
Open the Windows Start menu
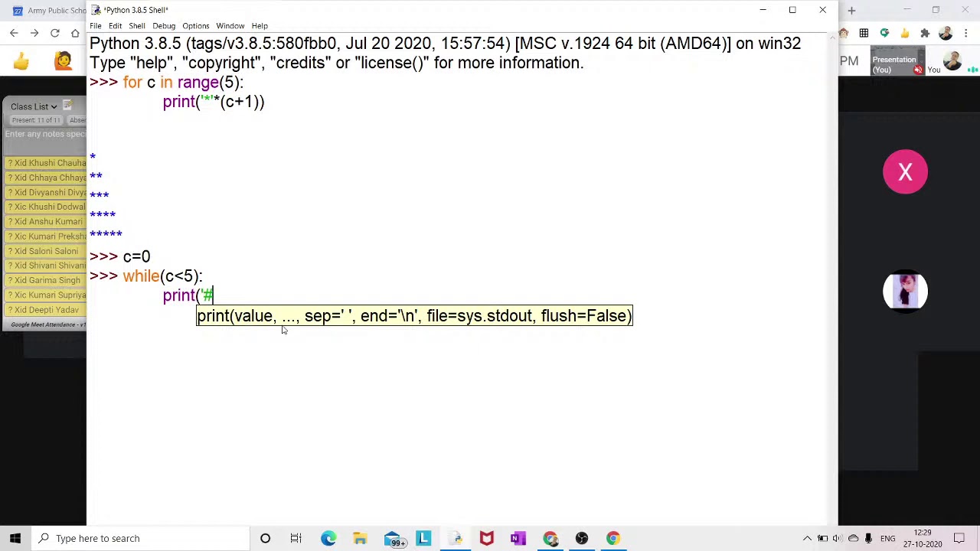click(x=15, y=538)
